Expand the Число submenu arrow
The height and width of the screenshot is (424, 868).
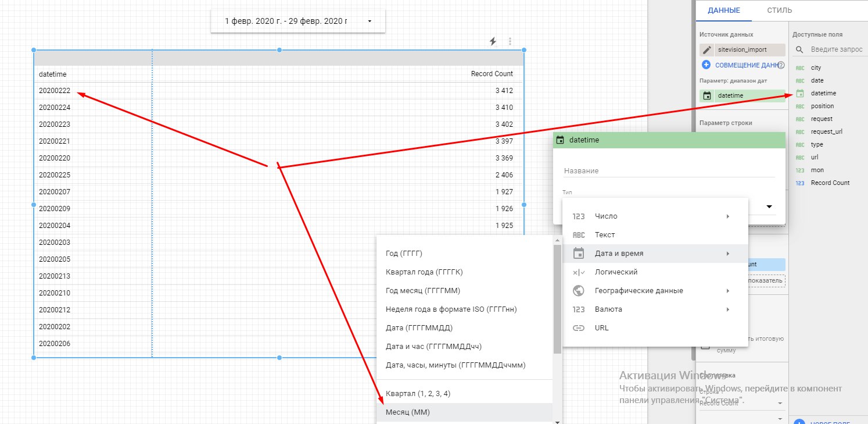[x=727, y=216]
